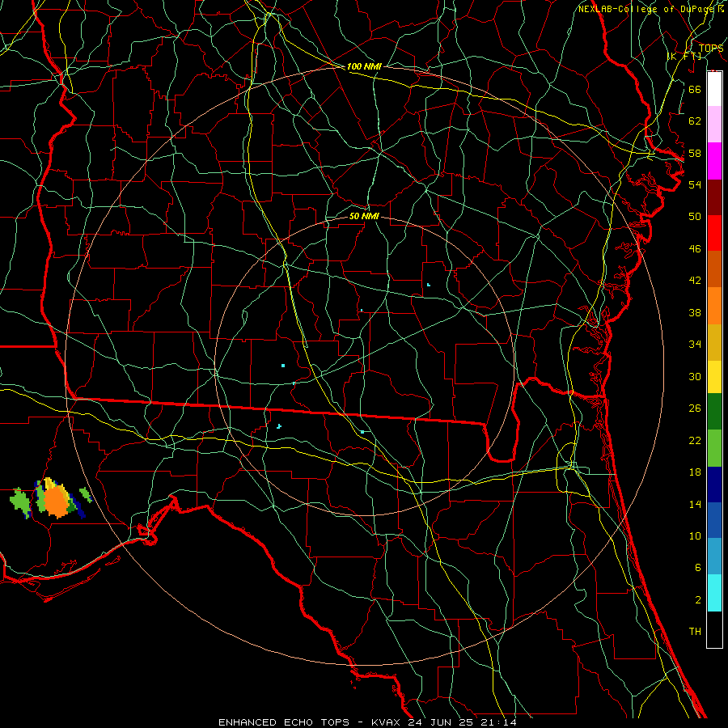
Task: Click the light green legend band
Action: click(714, 448)
